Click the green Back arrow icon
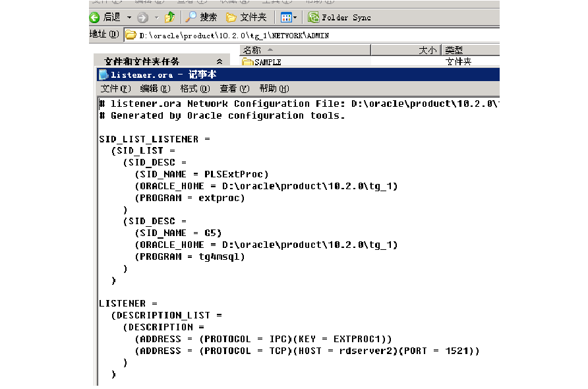 [94, 17]
